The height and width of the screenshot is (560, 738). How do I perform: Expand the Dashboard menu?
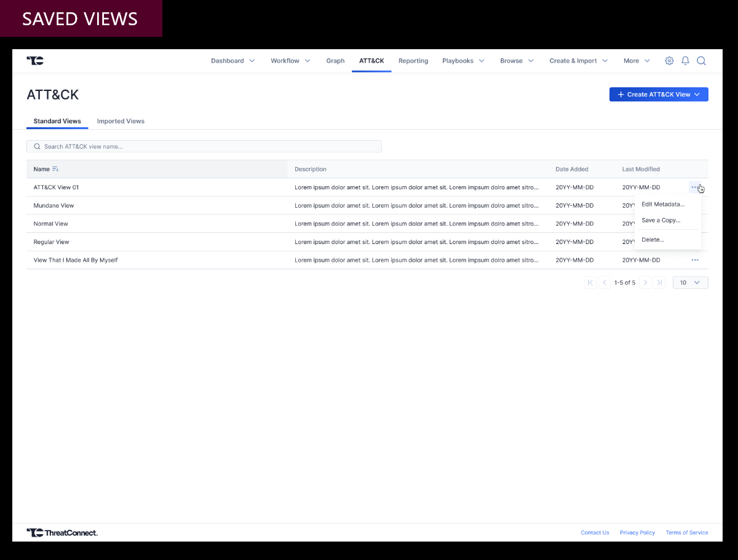tap(233, 61)
